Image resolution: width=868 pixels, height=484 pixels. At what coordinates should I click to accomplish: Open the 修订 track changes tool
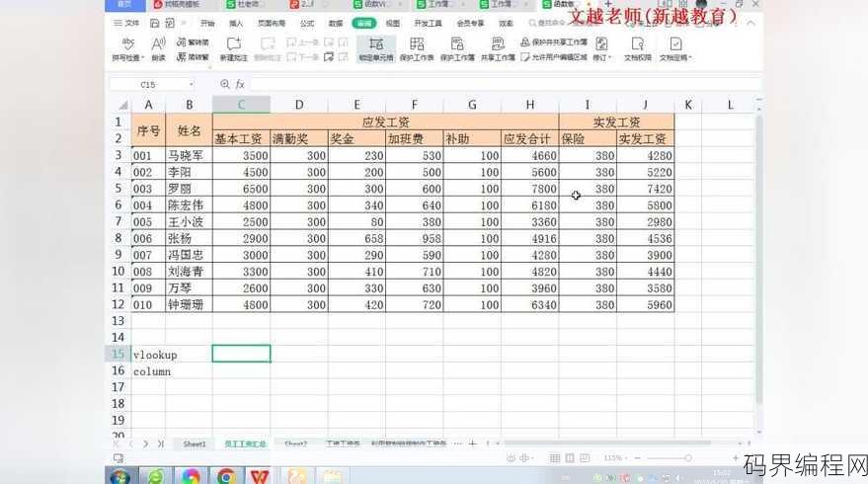pos(601,48)
